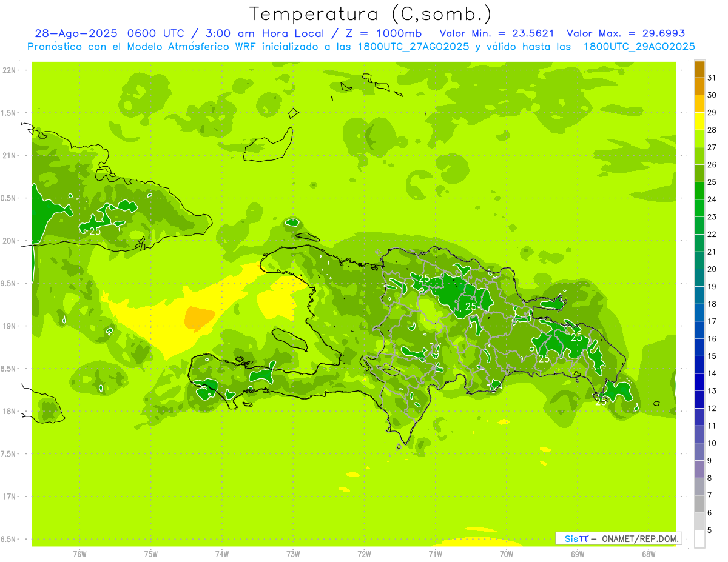Click the '17N' latitude label
Viewport: 728px width, 562px height.
(10, 497)
